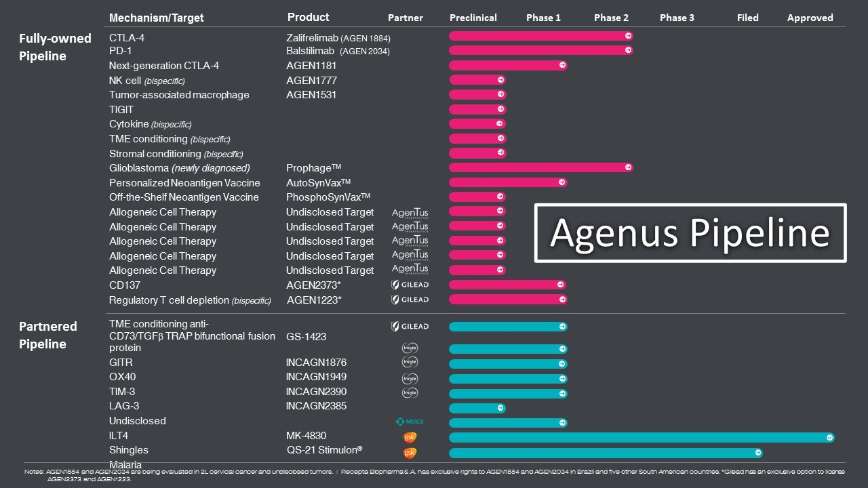Click the GSK logo next to MK-4830
The width and height of the screenshot is (868, 488).
point(410,438)
